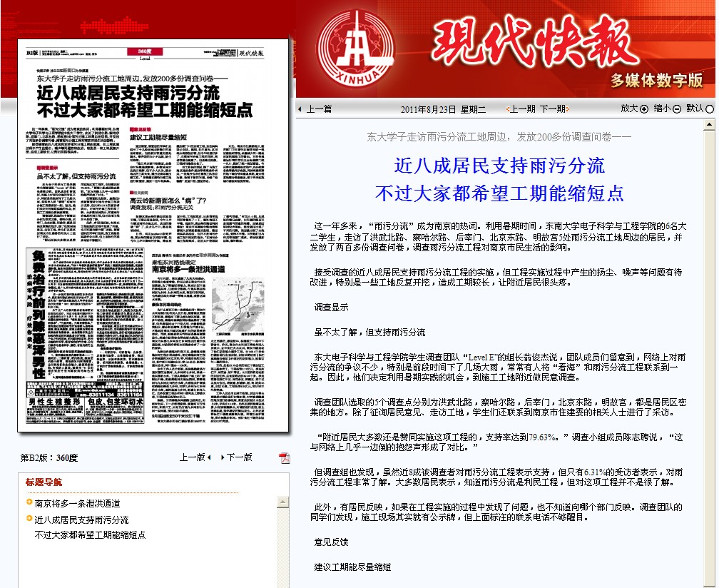This screenshot has height=588, width=719.
Task: Click the map image on the page thumbnail
Action: click(x=238, y=303)
